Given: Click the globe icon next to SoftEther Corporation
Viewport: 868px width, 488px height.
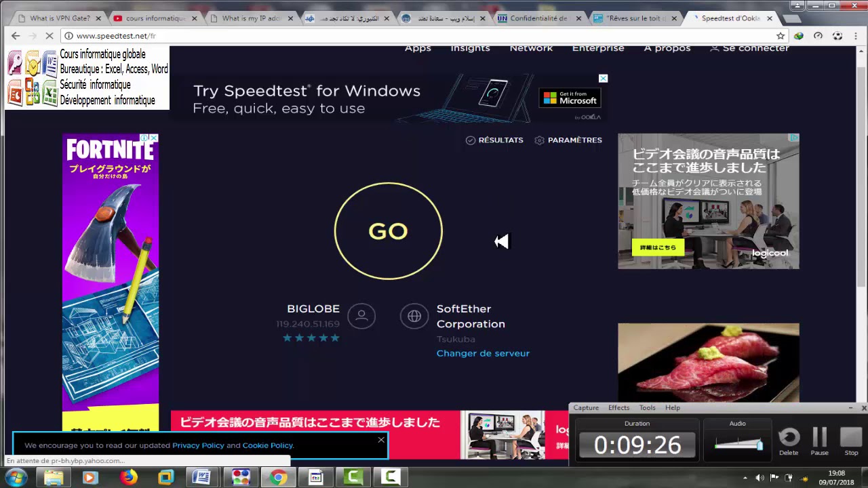Looking at the screenshot, I should coord(414,316).
